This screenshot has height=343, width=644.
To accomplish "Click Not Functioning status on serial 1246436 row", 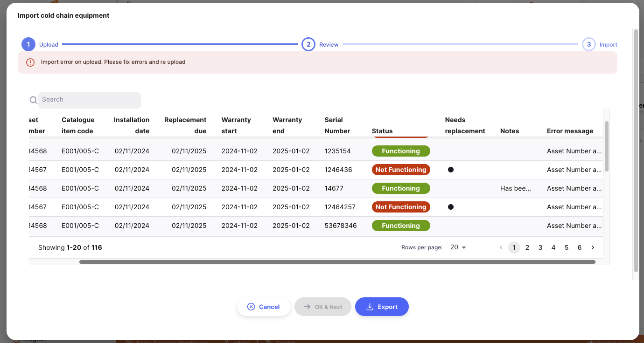I will [401, 170].
